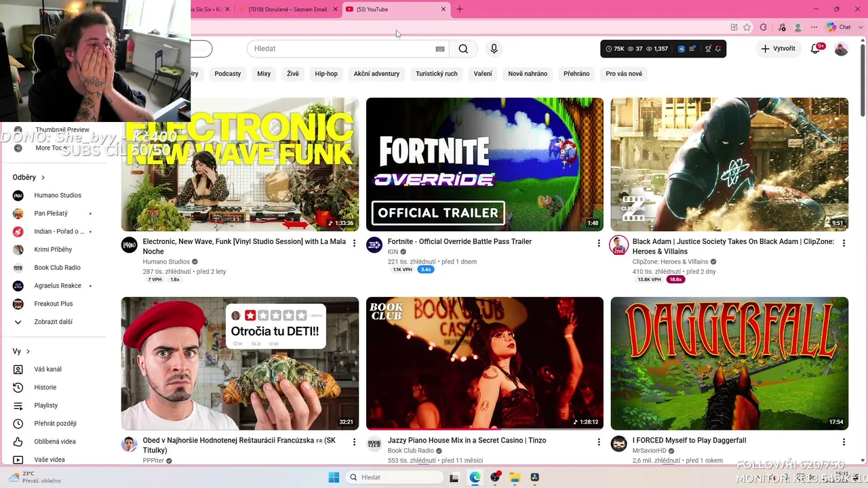Screen dimensions: 868x488
Task: Open a new browser tab
Action: (460, 9)
